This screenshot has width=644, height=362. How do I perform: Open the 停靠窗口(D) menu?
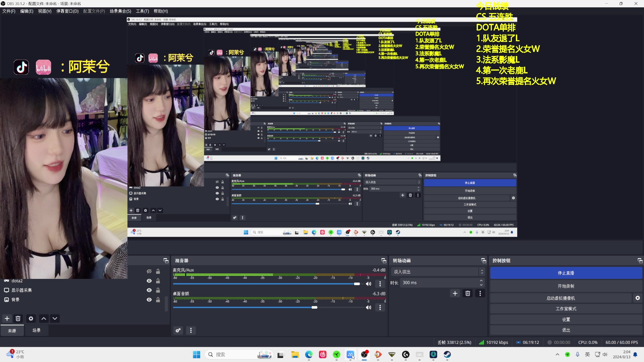point(67,11)
